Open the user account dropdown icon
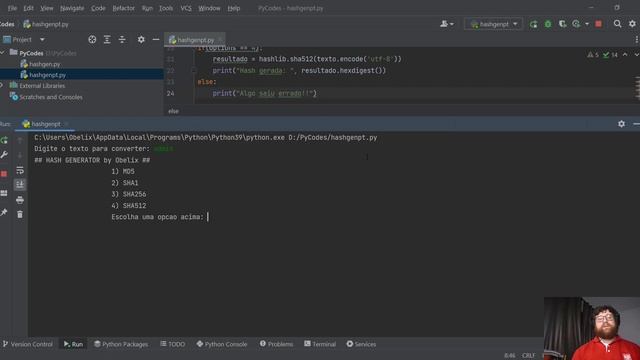The image size is (640, 360). [x=447, y=24]
